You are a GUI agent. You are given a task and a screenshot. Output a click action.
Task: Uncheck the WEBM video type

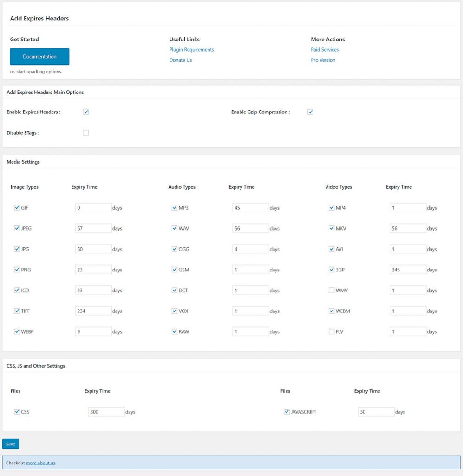pos(332,311)
